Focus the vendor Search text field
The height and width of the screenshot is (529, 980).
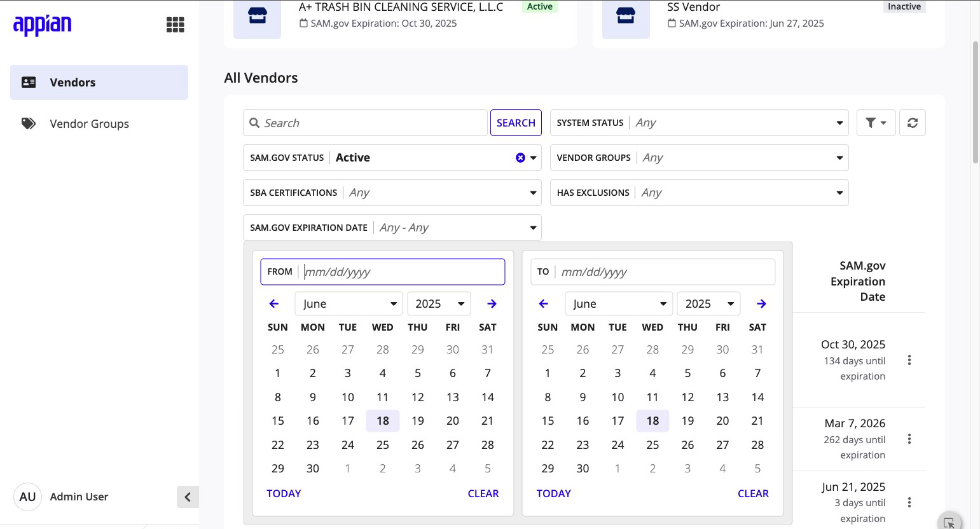point(365,123)
